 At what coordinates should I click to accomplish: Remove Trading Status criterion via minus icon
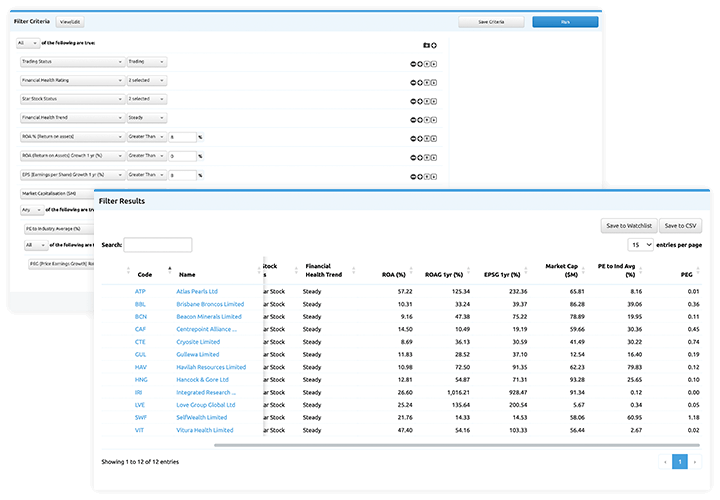point(413,62)
